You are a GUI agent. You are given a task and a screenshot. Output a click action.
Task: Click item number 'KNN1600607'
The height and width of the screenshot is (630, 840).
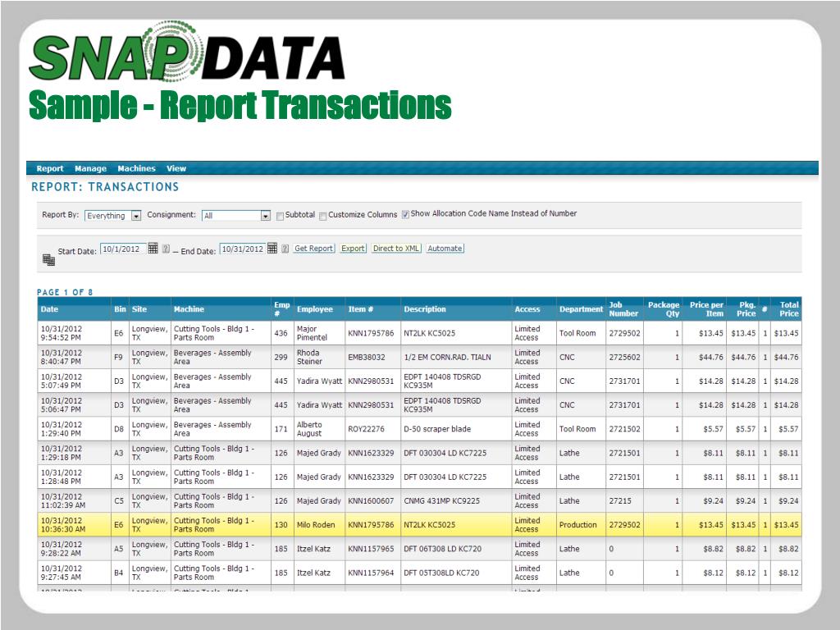coord(371,501)
